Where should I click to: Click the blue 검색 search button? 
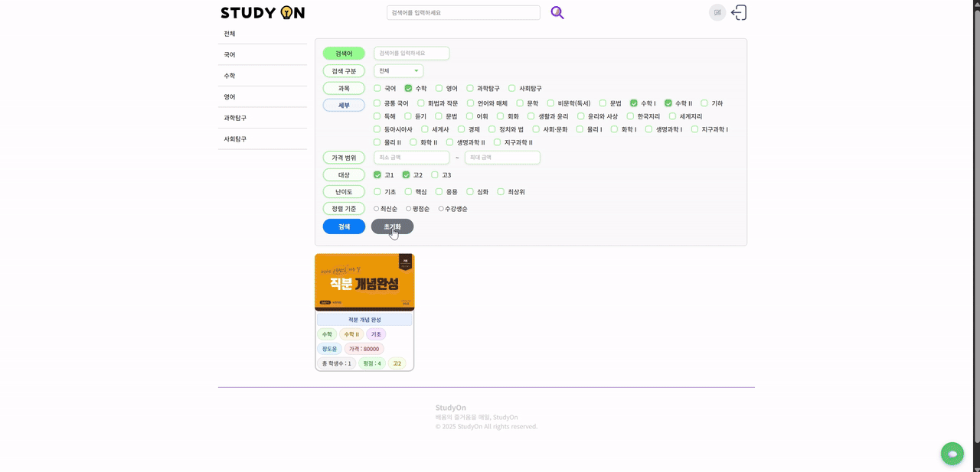(344, 226)
